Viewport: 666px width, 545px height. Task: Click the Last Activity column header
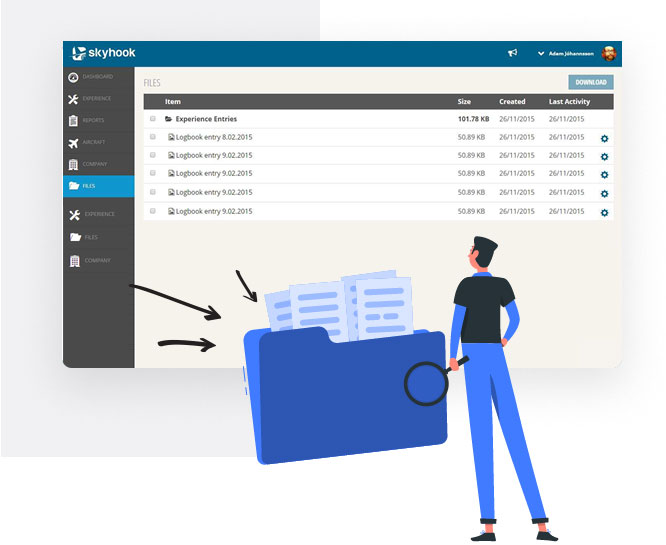pyautogui.click(x=569, y=101)
